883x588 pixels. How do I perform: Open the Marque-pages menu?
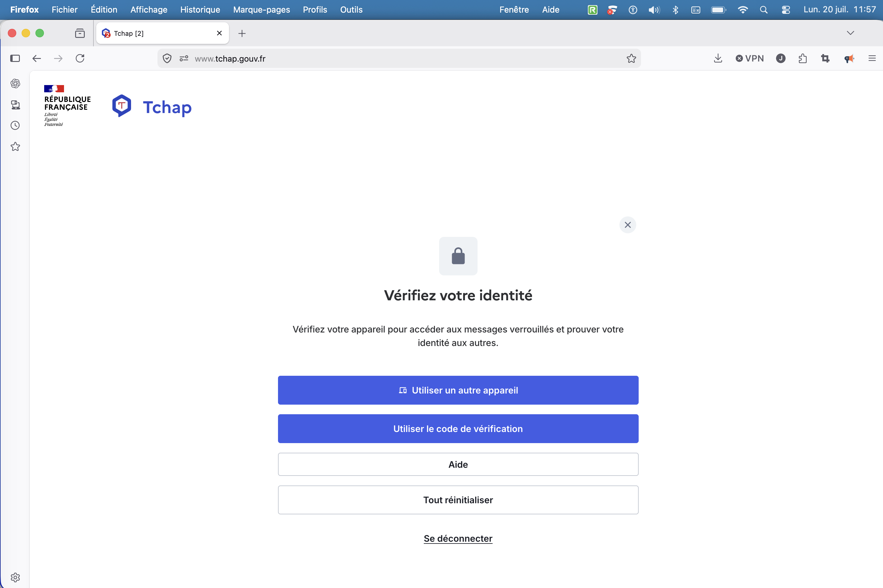262,10
